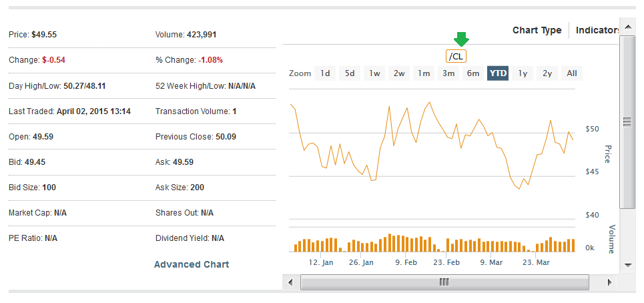Select the 2w zoom range
The height and width of the screenshot is (303, 644).
pyautogui.click(x=399, y=73)
